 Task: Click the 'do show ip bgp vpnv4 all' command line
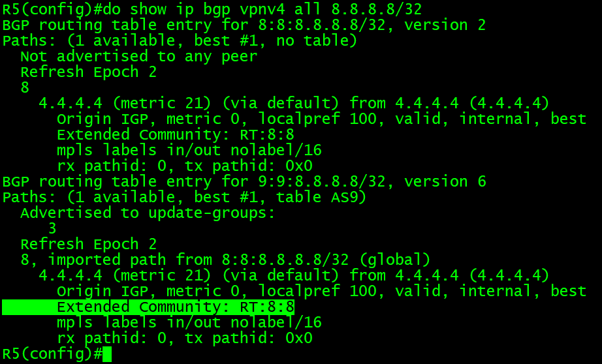[x=212, y=9]
